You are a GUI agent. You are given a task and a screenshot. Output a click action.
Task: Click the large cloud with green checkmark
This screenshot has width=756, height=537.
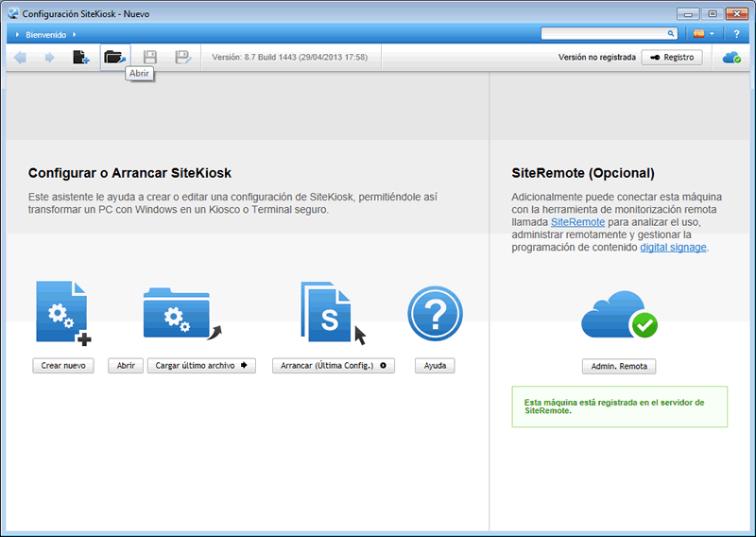pyautogui.click(x=619, y=316)
